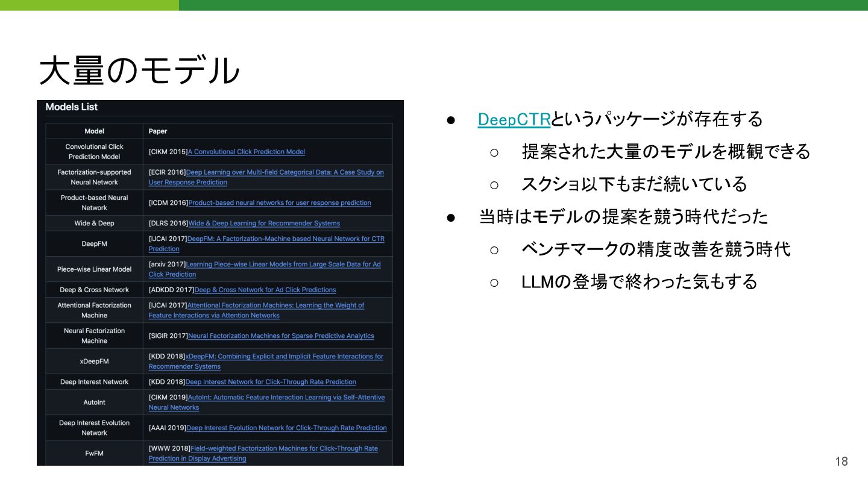The width and height of the screenshot is (868, 488).
Task: Open the Factorization-supported Neural Network paper link
Action: (x=266, y=177)
